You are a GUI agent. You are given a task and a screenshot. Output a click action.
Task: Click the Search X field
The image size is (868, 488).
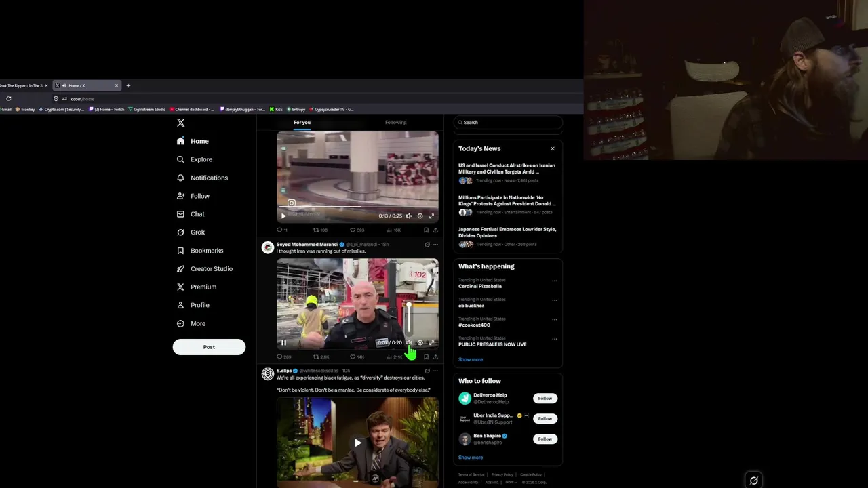[x=508, y=122]
